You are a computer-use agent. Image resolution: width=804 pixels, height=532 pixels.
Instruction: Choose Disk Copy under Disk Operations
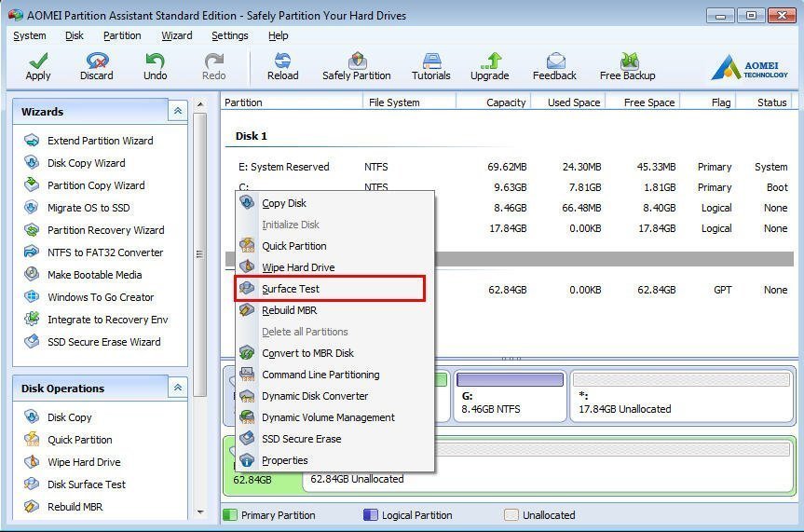coord(69,417)
